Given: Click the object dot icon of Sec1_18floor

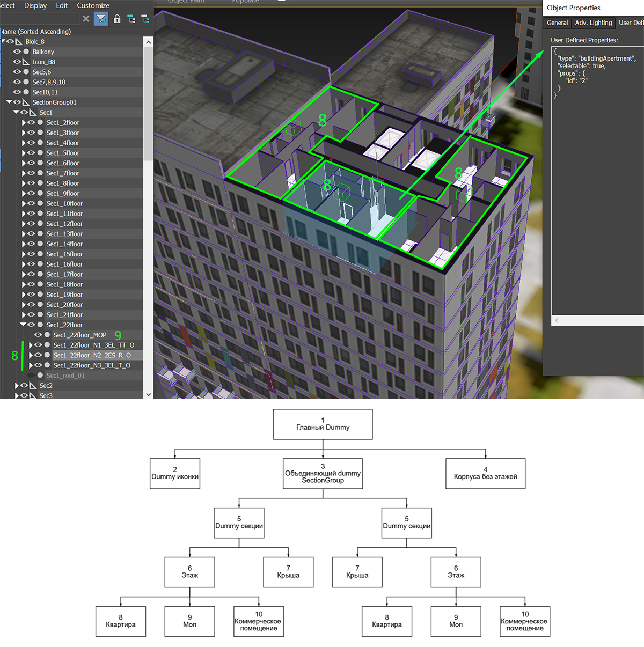Looking at the screenshot, I should (x=40, y=284).
